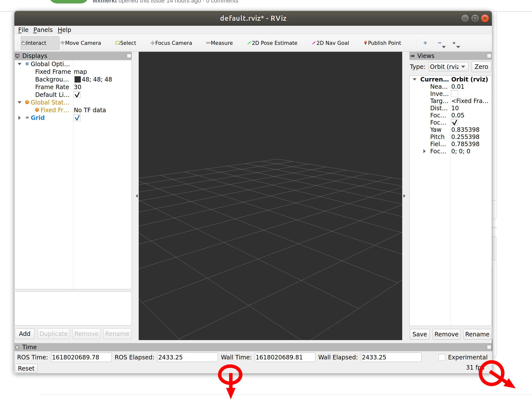The height and width of the screenshot is (404, 532).
Task: Click the Displays panel monitor icon
Action: pos(17,56)
